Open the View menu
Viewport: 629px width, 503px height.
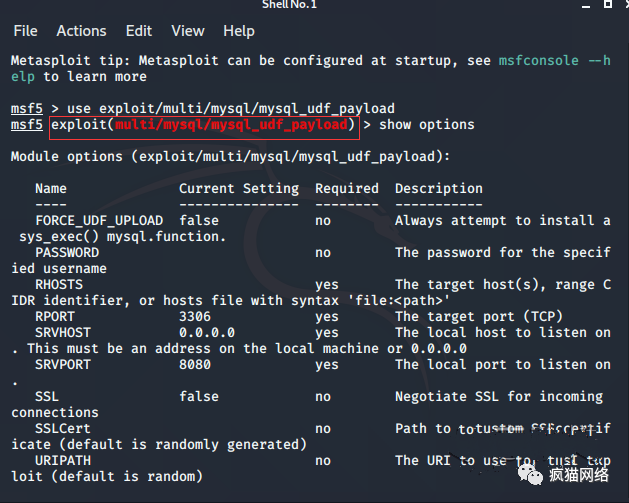click(188, 31)
